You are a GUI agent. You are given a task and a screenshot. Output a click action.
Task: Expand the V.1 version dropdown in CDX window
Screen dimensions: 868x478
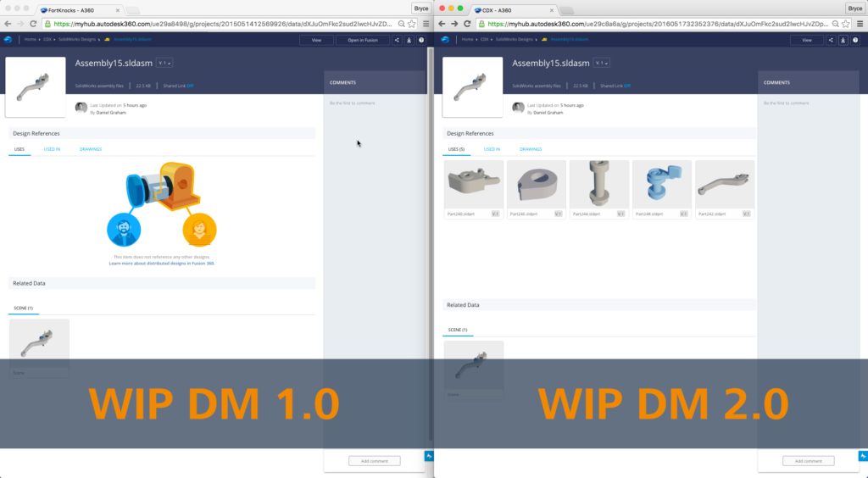click(x=602, y=63)
